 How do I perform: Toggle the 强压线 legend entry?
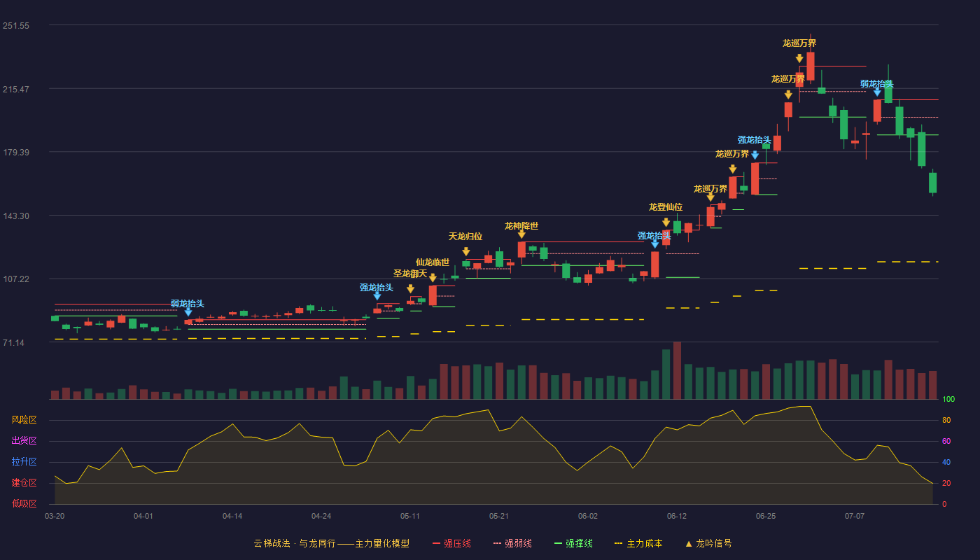451,543
